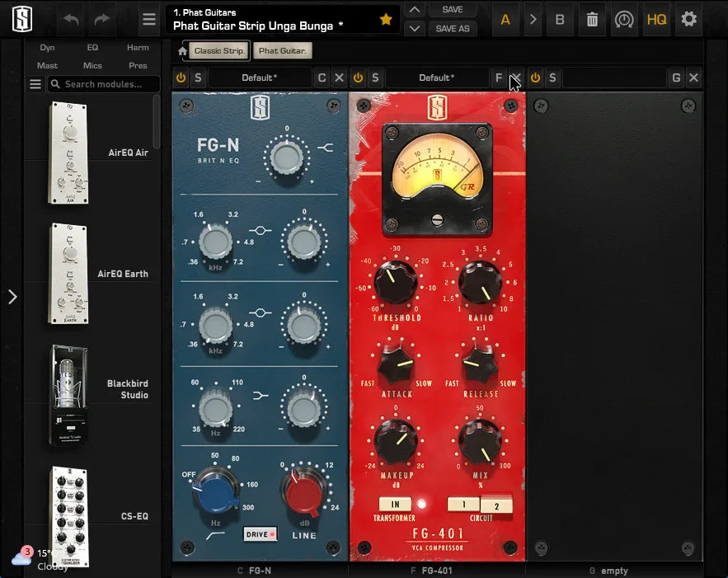Select the B preset slot

(x=560, y=19)
